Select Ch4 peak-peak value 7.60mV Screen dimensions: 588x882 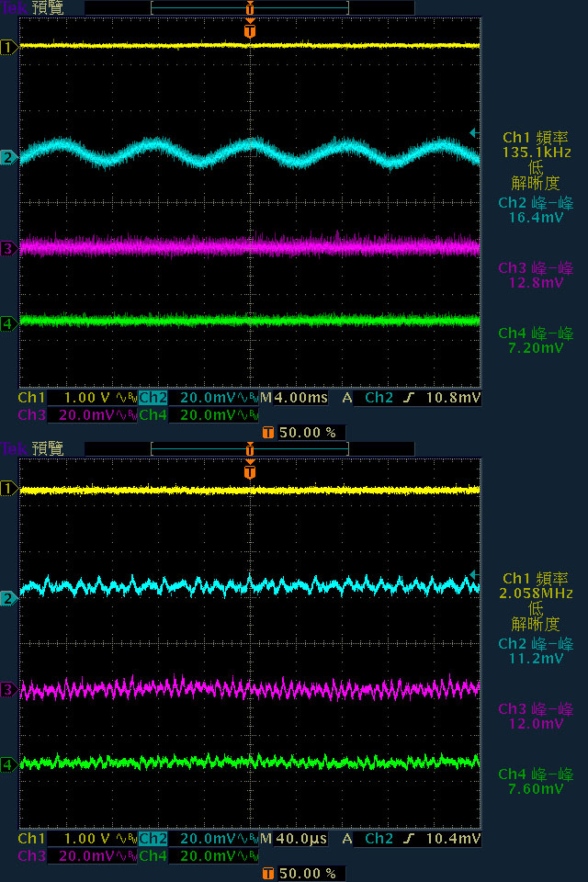[537, 789]
